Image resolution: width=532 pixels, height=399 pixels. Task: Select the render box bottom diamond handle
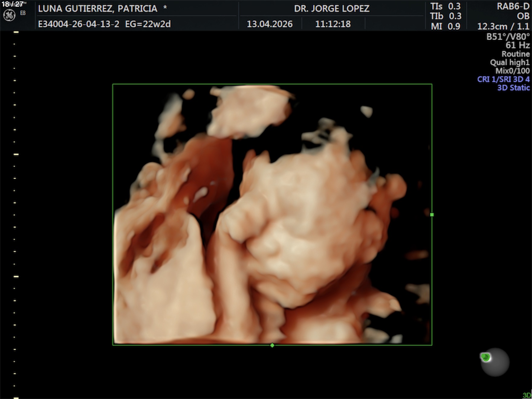(x=272, y=345)
